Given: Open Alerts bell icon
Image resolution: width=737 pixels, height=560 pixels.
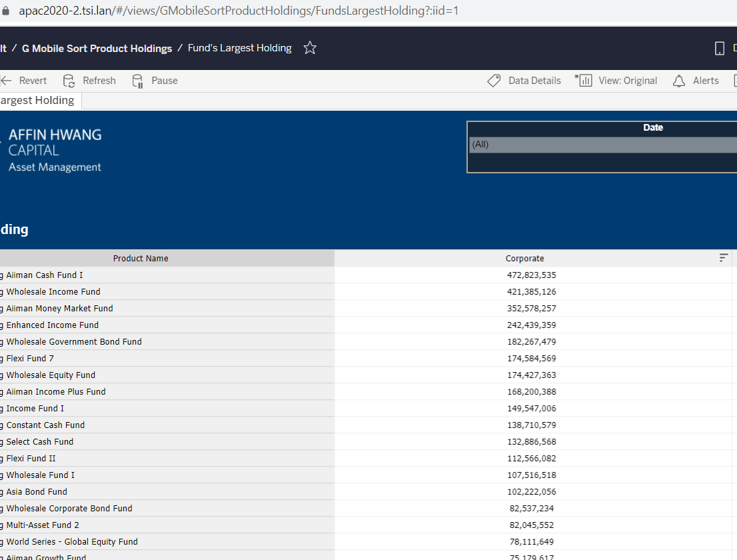Looking at the screenshot, I should pos(679,81).
